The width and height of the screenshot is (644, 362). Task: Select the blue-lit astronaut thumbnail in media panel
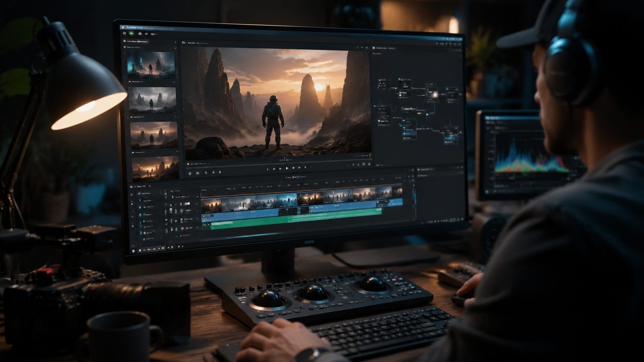coord(151,65)
